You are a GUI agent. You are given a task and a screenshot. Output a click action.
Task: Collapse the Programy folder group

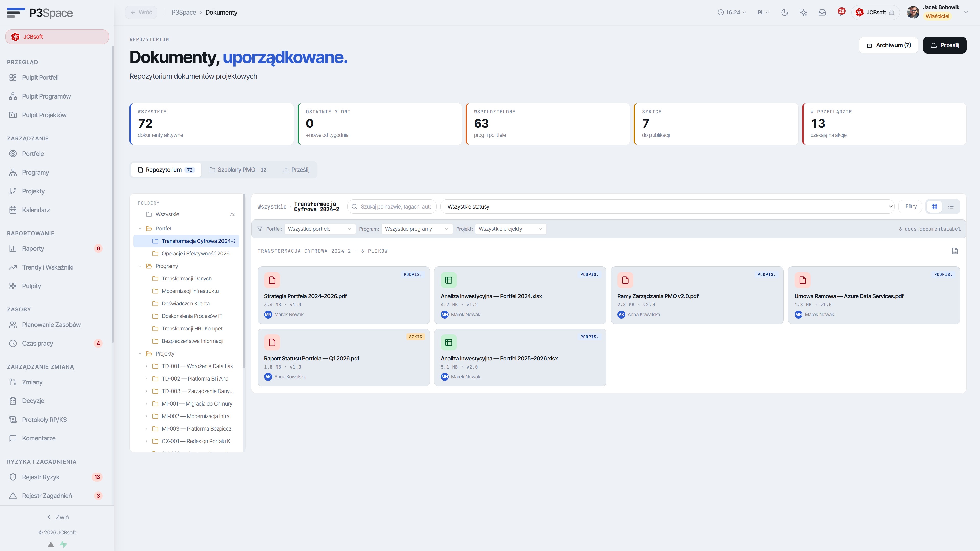[x=140, y=266]
